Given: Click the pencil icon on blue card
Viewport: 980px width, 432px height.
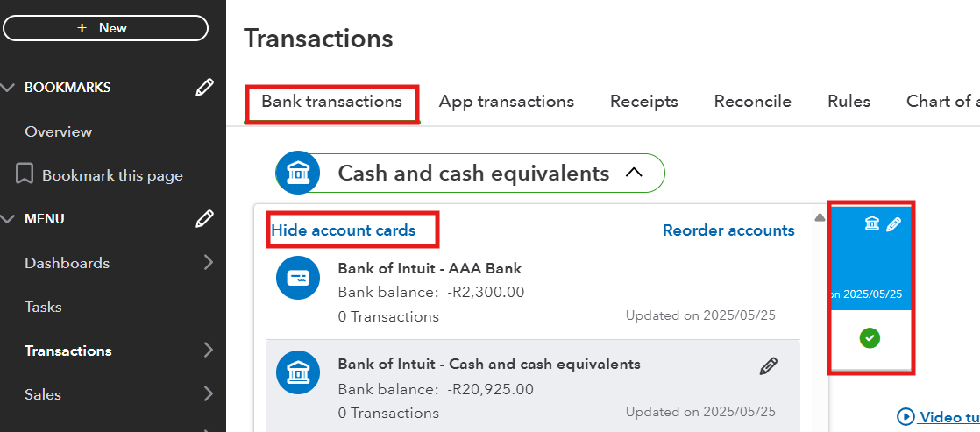Looking at the screenshot, I should click(x=893, y=224).
